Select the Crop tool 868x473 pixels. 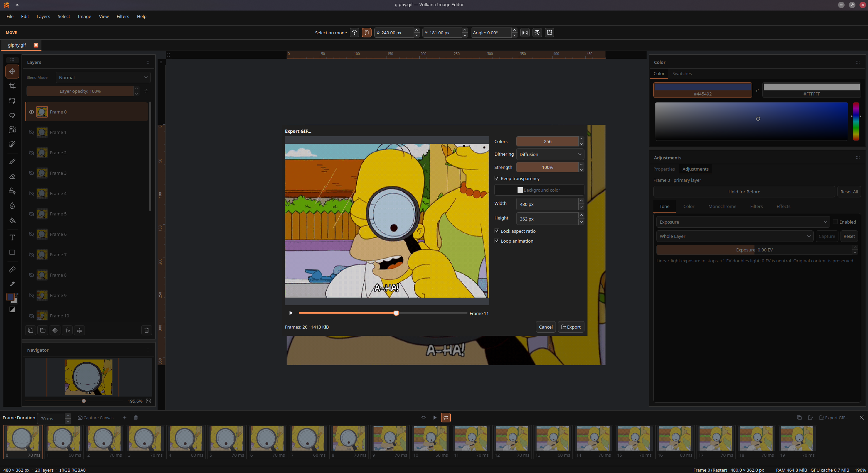pos(12,86)
